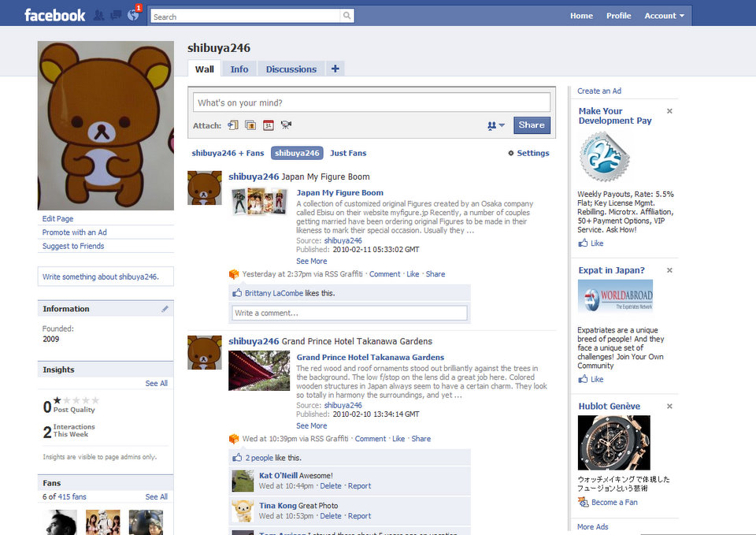Go to Home in top navigation
The width and height of the screenshot is (756, 535).
[581, 16]
